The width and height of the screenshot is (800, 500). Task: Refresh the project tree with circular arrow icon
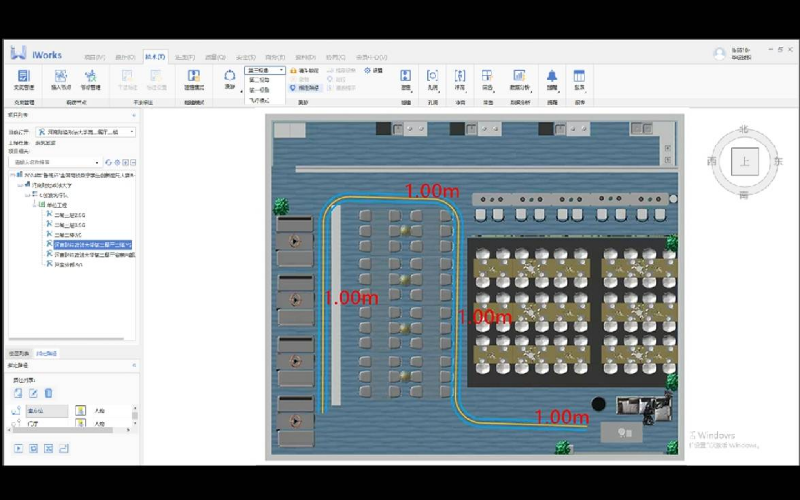(108, 162)
